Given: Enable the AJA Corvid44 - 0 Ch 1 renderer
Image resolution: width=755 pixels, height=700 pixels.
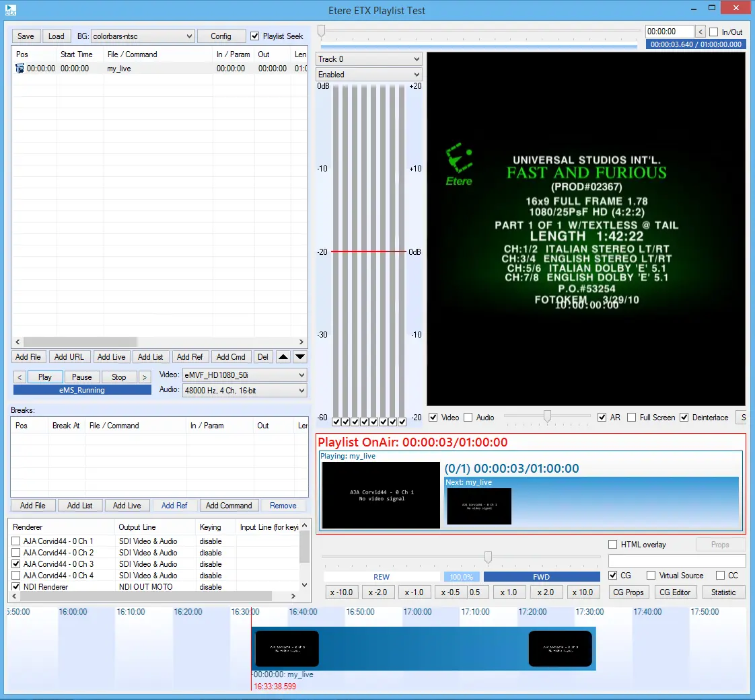Looking at the screenshot, I should 16,541.
